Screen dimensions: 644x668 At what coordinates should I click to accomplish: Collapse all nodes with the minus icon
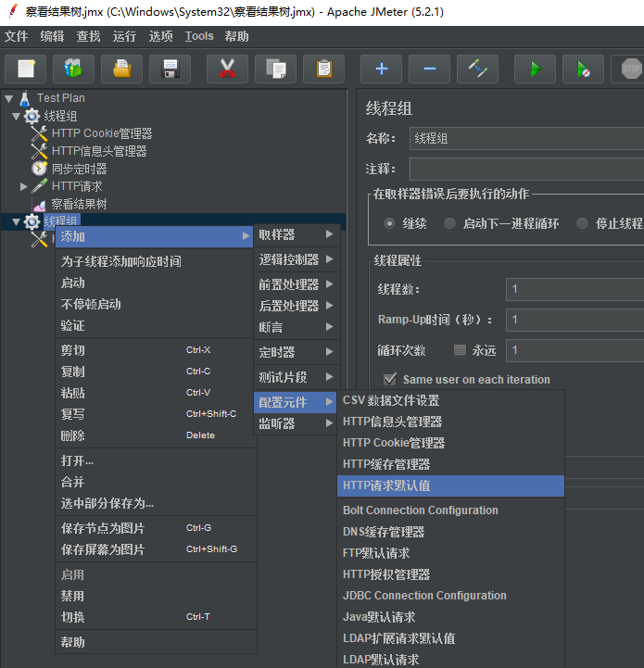[429, 69]
